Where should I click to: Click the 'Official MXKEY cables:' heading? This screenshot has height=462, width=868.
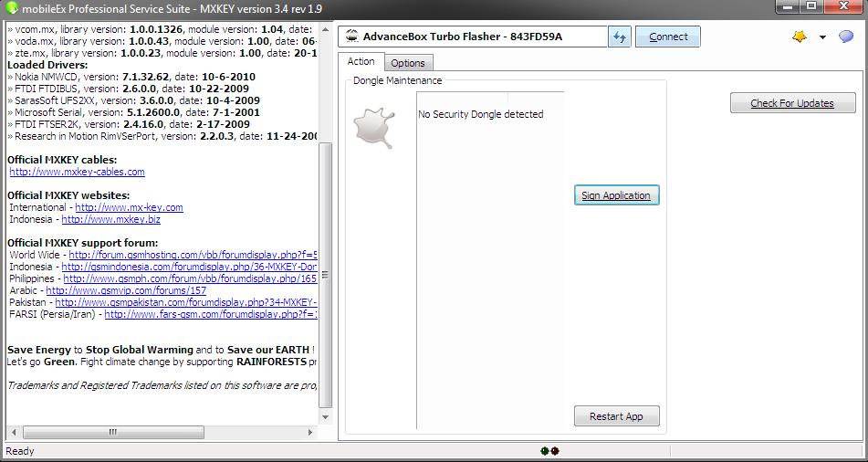coord(63,160)
